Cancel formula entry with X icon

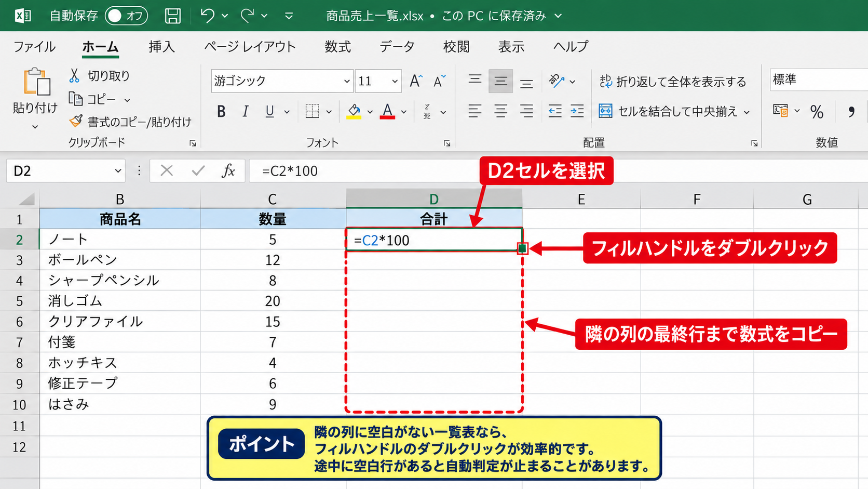point(166,170)
